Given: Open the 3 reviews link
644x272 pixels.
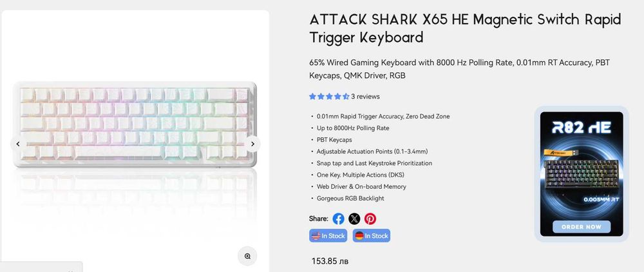Looking at the screenshot, I should pos(365,97).
